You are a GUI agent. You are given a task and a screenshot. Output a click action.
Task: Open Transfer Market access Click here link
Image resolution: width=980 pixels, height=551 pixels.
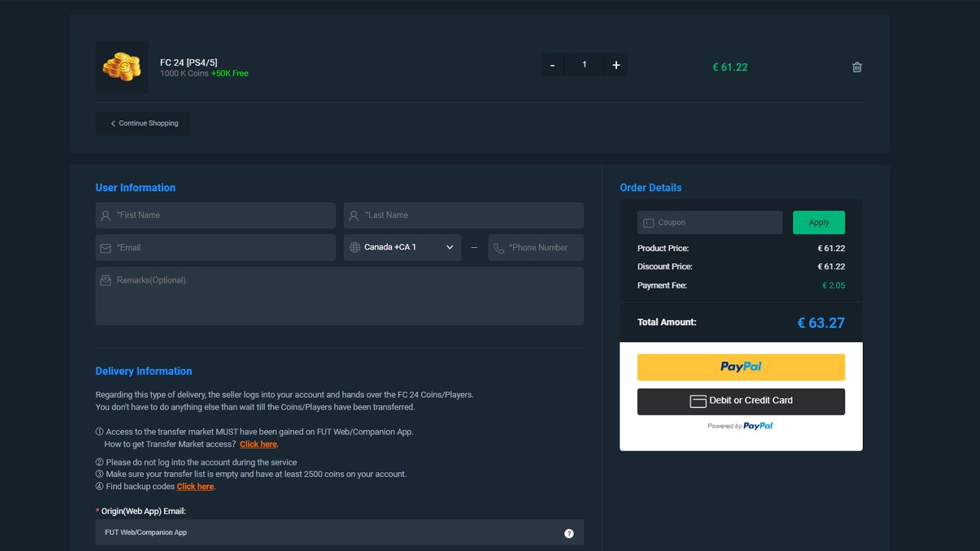tap(258, 444)
